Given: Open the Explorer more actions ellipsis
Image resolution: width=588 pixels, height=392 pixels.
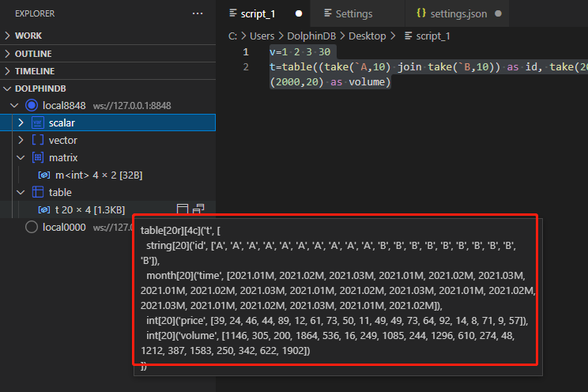Looking at the screenshot, I should click(198, 13).
